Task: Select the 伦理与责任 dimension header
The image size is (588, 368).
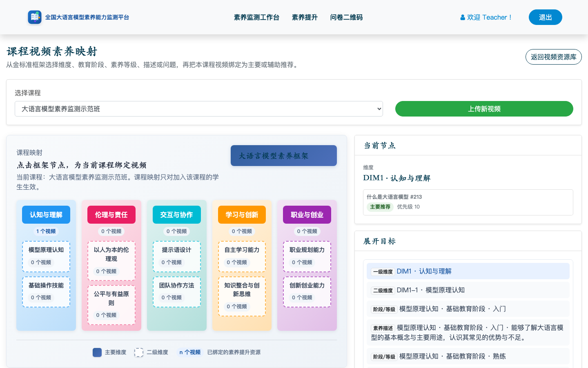Action: pos(111,215)
